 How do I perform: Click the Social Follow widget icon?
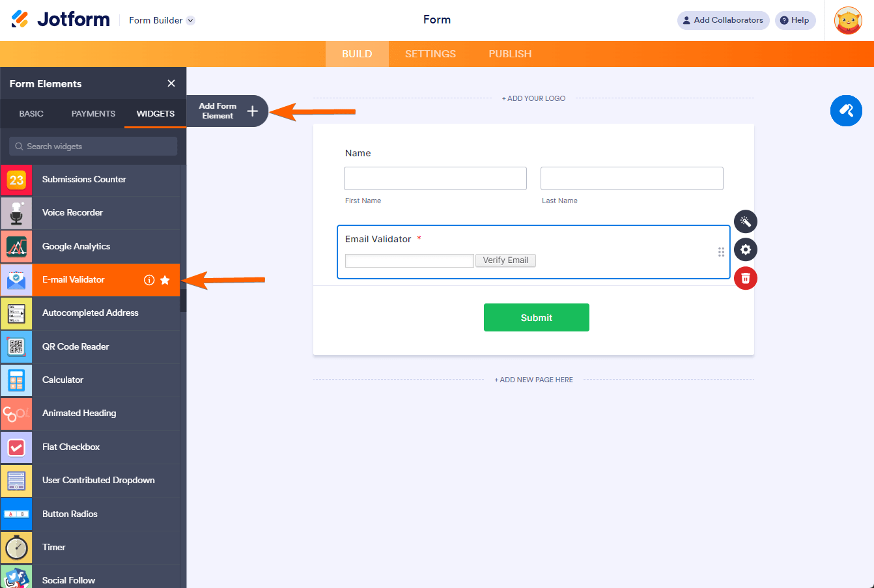16,577
